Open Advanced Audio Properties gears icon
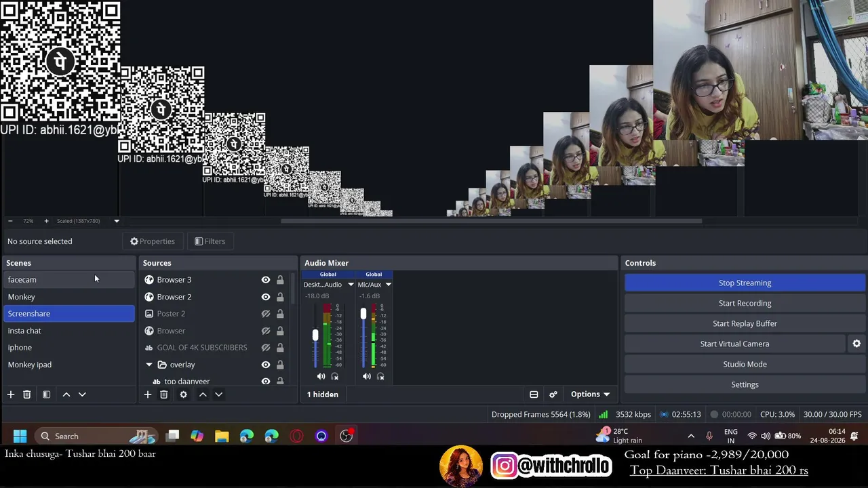Screen dimensions: 868x488 pyautogui.click(x=553, y=394)
